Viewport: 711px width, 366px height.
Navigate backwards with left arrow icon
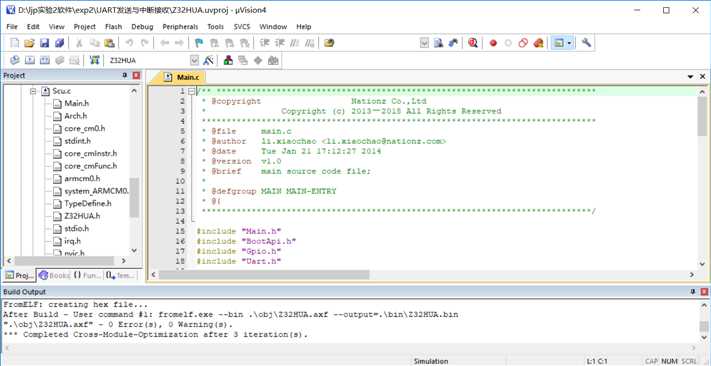click(165, 43)
